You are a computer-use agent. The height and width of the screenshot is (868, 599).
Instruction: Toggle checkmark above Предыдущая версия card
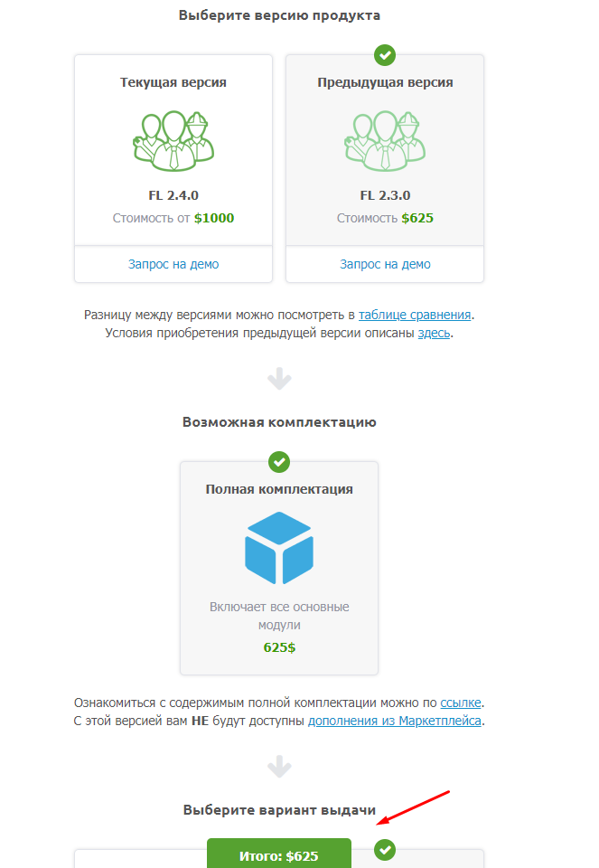(x=385, y=56)
